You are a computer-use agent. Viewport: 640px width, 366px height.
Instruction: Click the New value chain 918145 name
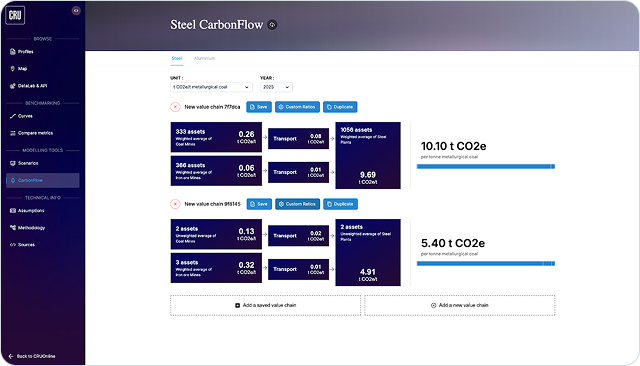(x=213, y=204)
